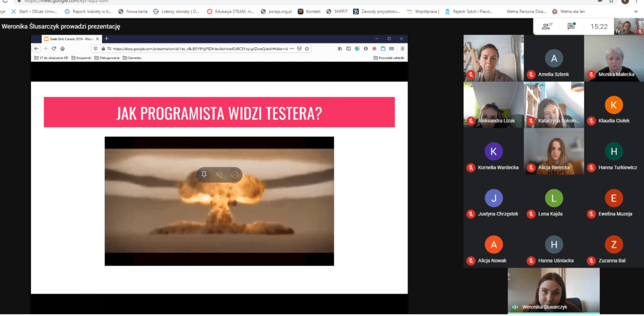Image resolution: width=644 pixels, height=316 pixels.
Task: Click Amelia Szlenk's avatar with letter A
Action: [x=553, y=59]
